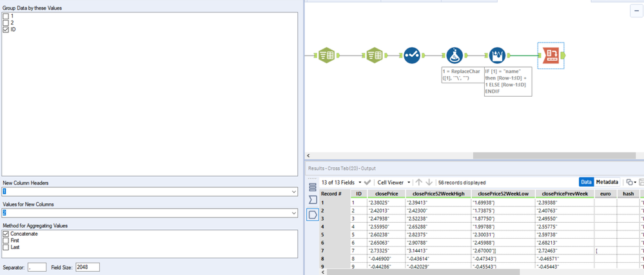Image resolution: width=644 pixels, height=275 pixels.
Task: Click the hash column header
Action: [x=629, y=194]
